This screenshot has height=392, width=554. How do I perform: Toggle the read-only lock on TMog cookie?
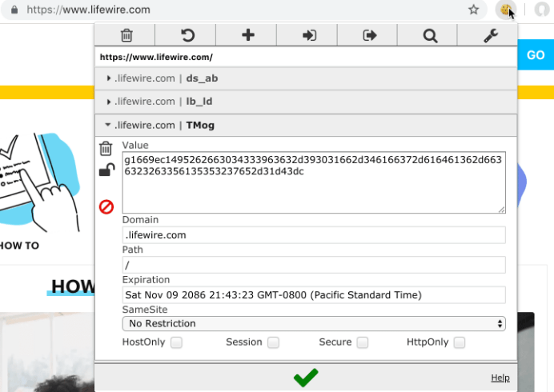click(x=106, y=170)
